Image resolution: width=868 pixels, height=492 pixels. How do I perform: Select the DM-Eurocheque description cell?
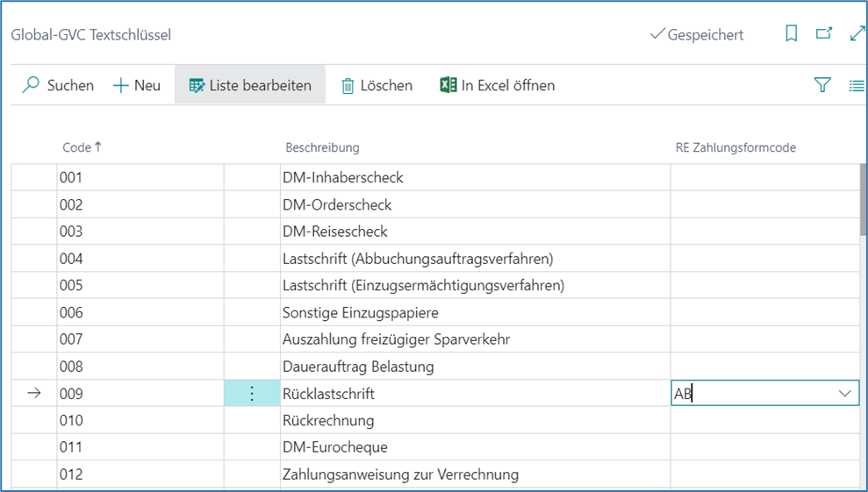point(474,447)
